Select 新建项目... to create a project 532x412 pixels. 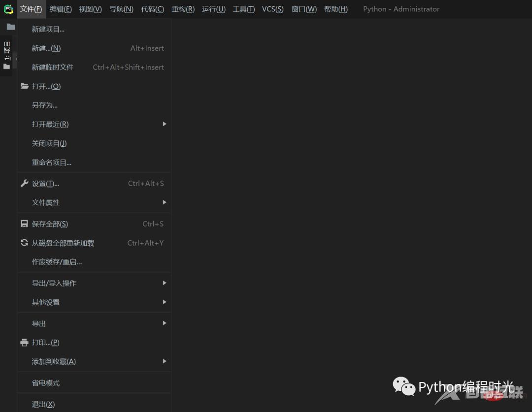pos(48,29)
